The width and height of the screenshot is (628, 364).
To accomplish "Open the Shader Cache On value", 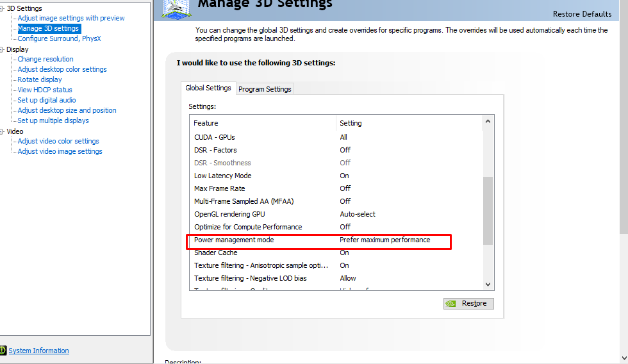I will [344, 252].
